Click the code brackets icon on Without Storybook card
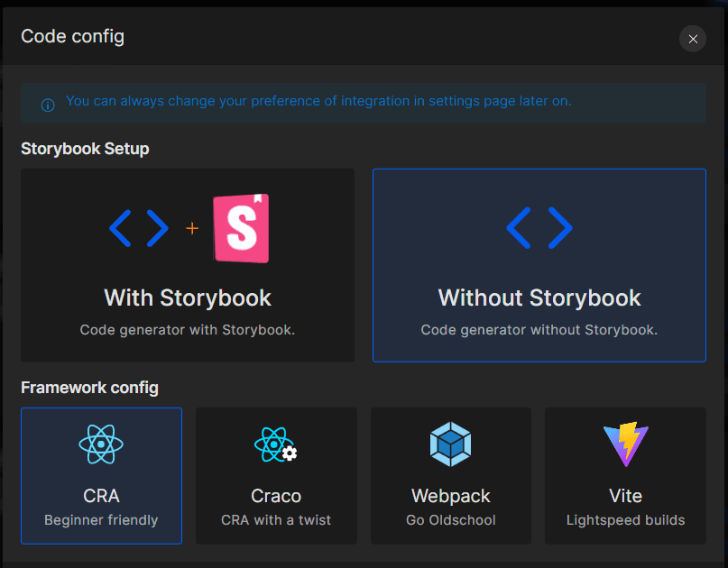This screenshot has height=568, width=728. pos(539,228)
